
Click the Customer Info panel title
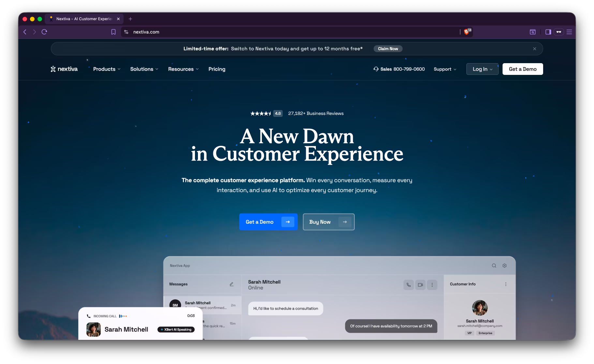pyautogui.click(x=463, y=284)
